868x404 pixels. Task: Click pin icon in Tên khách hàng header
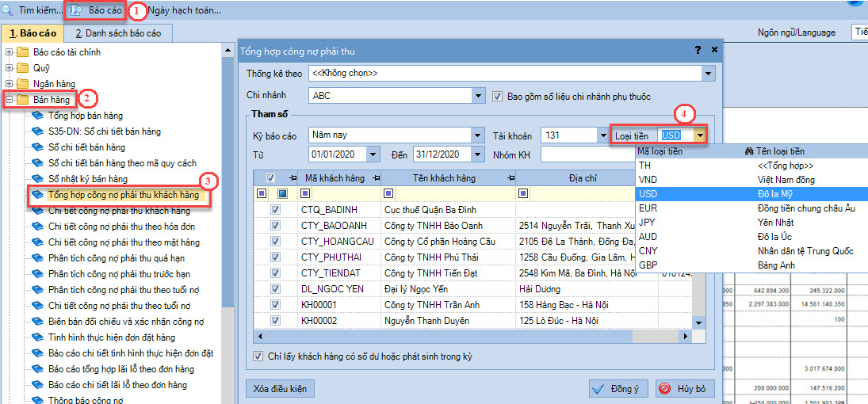coord(510,177)
